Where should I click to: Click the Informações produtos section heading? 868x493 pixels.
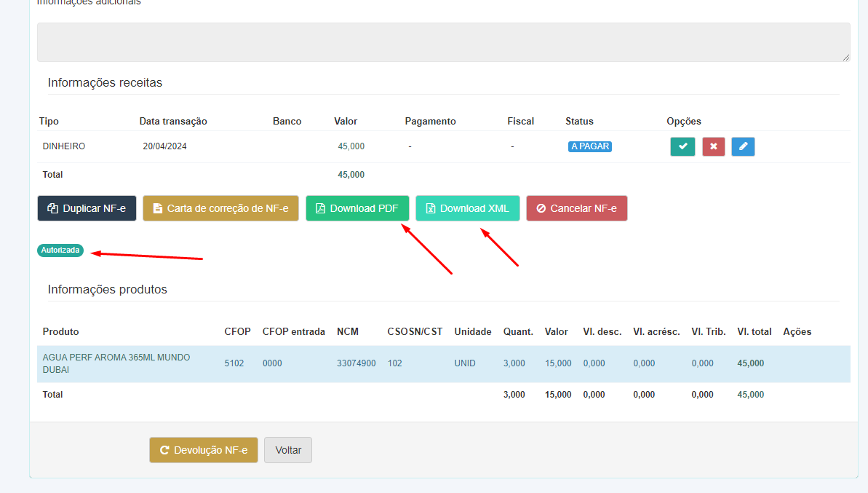108,289
